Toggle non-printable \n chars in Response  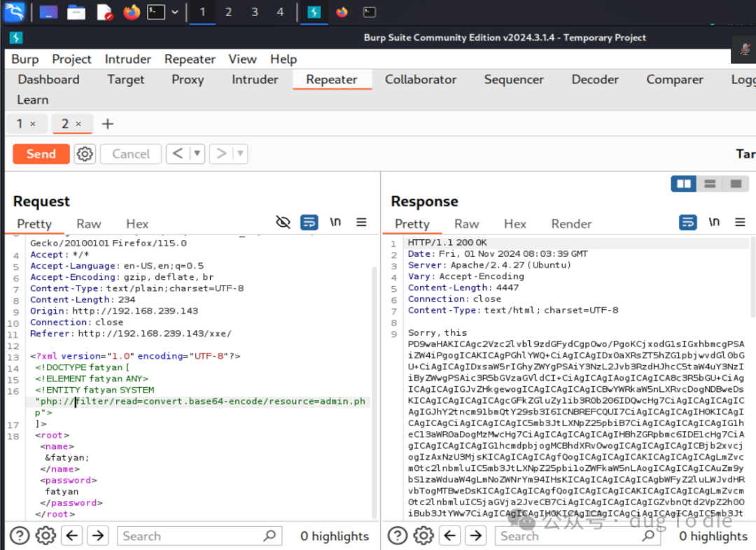point(714,222)
